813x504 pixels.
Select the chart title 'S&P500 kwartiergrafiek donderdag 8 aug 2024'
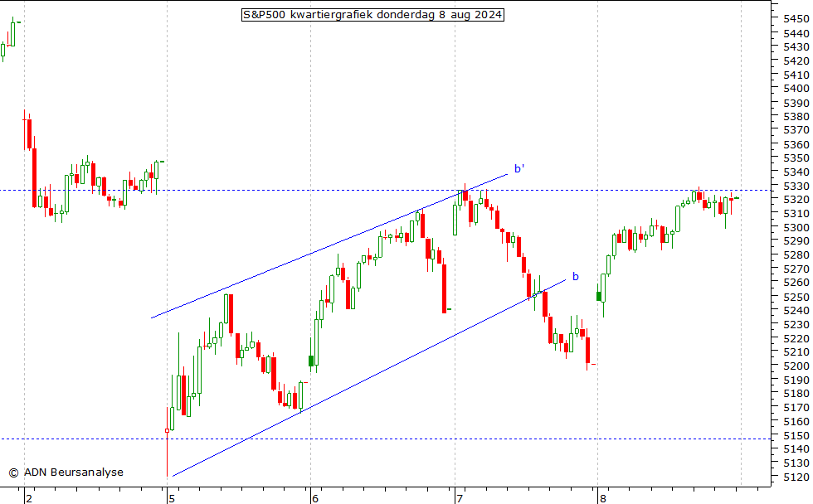(x=372, y=14)
